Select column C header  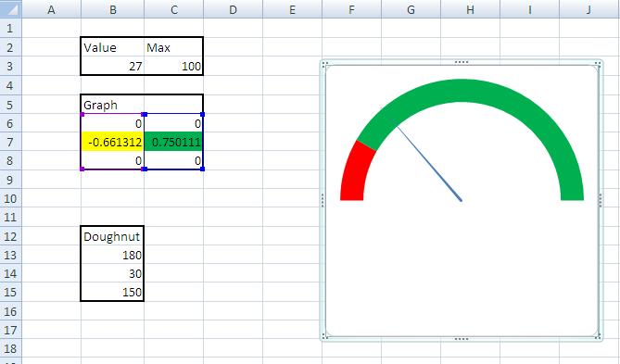coord(174,8)
